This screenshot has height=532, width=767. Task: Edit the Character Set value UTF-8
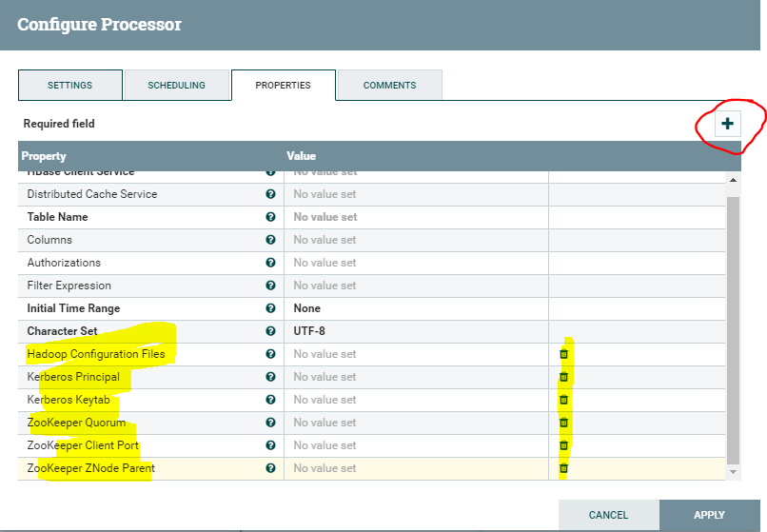tap(416, 331)
